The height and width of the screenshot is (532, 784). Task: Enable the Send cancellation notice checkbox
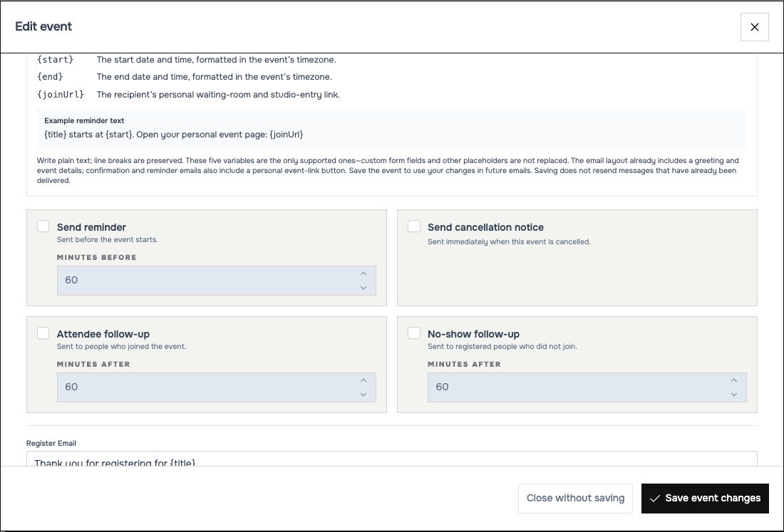[x=414, y=226]
